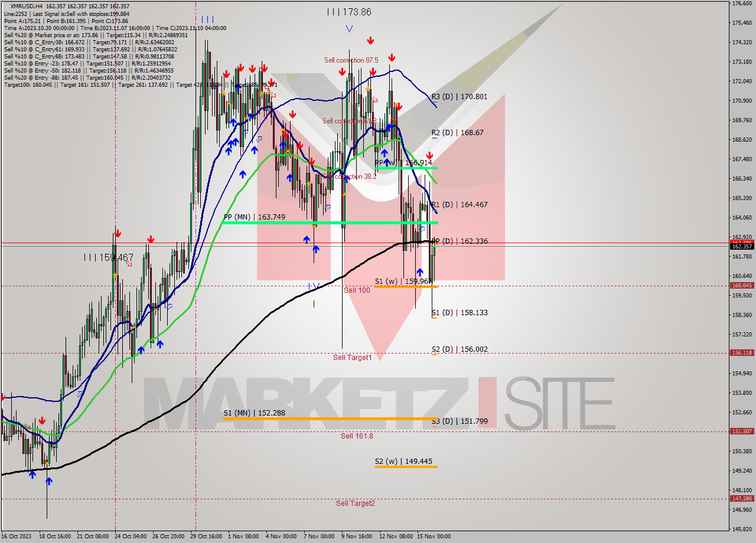Click the 'Sell Target2' level label
The width and height of the screenshot is (756, 543).
tap(356, 503)
